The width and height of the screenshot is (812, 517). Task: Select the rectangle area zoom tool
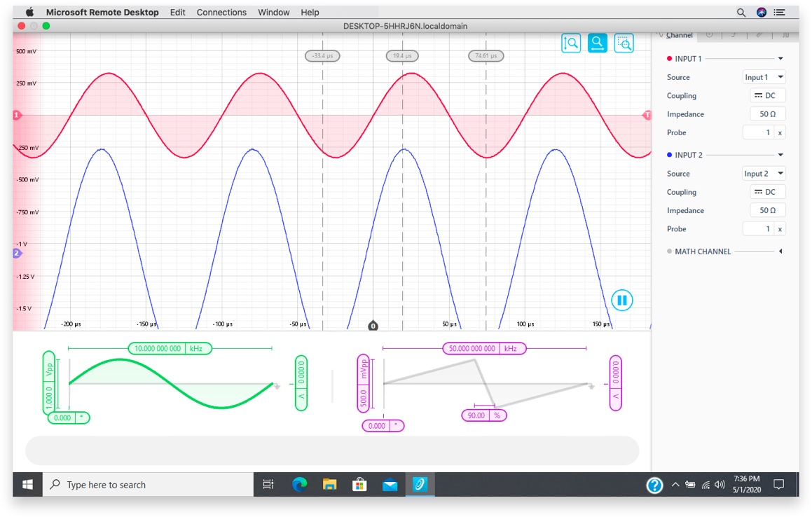(624, 43)
